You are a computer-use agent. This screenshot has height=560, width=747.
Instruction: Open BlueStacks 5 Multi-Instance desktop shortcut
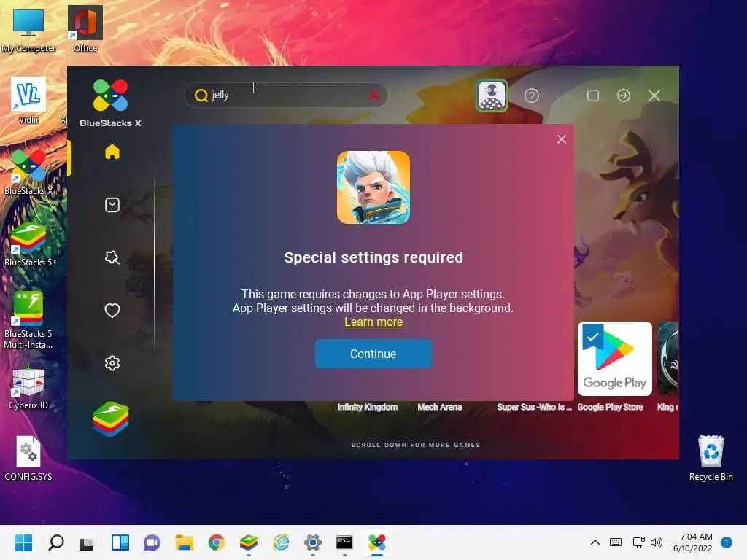[28, 320]
